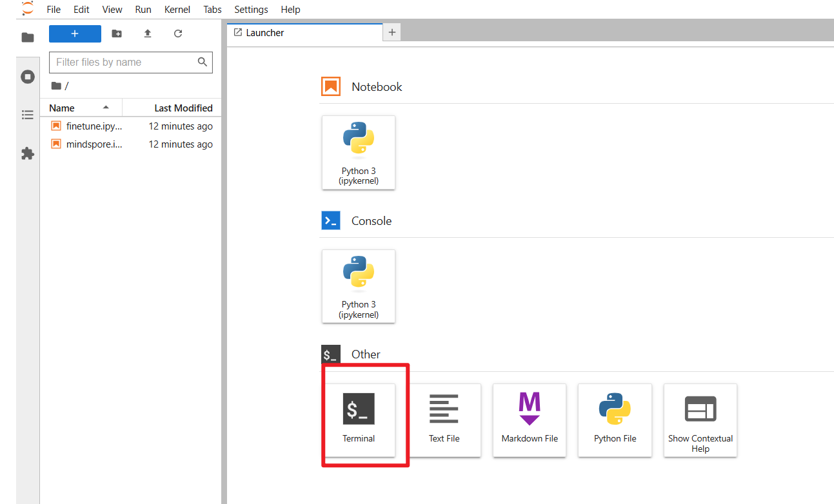Screen dimensions: 834x504
Task: Click the search magnifier icon in filter box
Action: [203, 62]
